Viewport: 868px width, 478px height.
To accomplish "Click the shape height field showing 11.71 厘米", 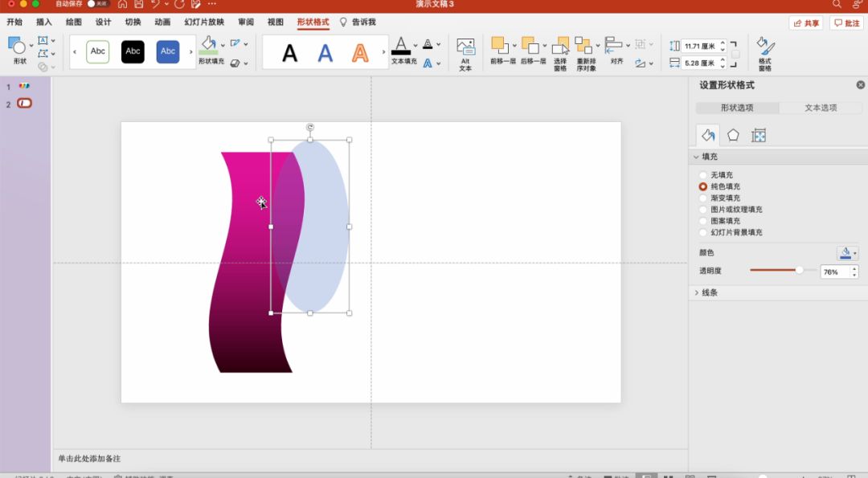I will (x=699, y=47).
